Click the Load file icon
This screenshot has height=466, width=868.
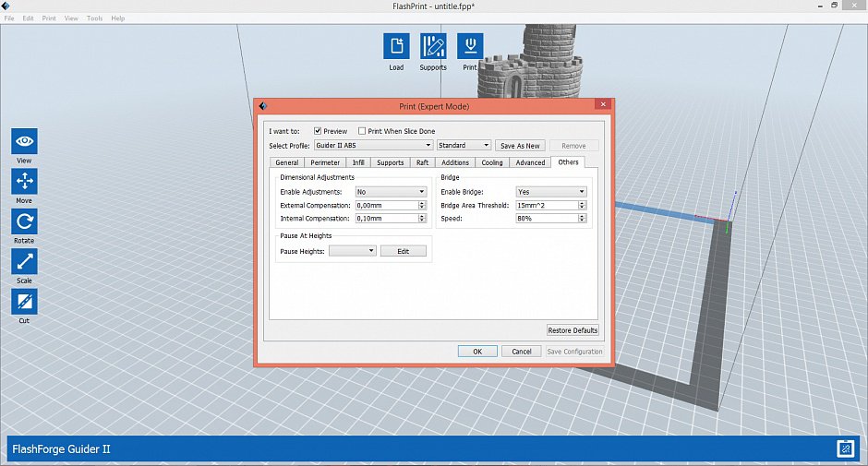[396, 46]
